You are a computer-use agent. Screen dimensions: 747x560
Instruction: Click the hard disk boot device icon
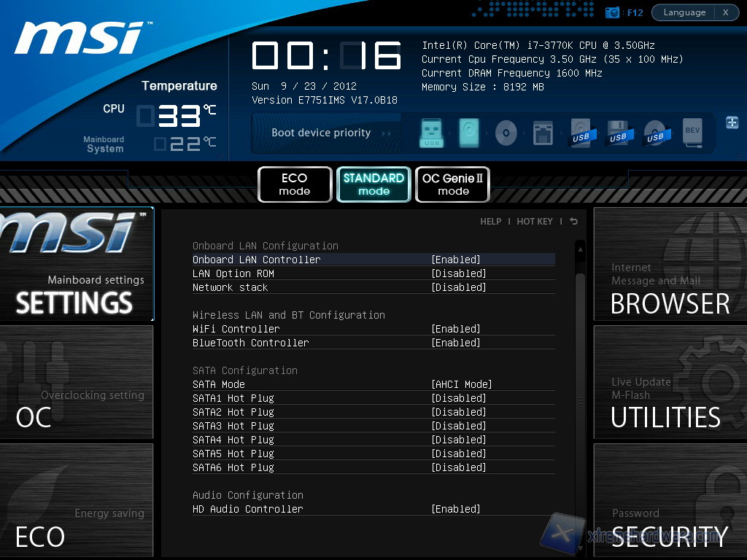pyautogui.click(x=469, y=133)
